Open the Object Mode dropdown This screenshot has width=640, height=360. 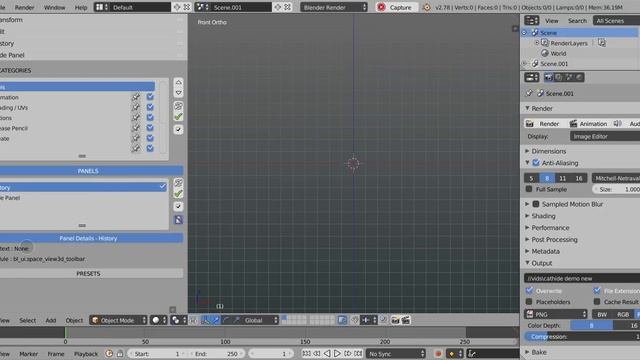point(118,320)
